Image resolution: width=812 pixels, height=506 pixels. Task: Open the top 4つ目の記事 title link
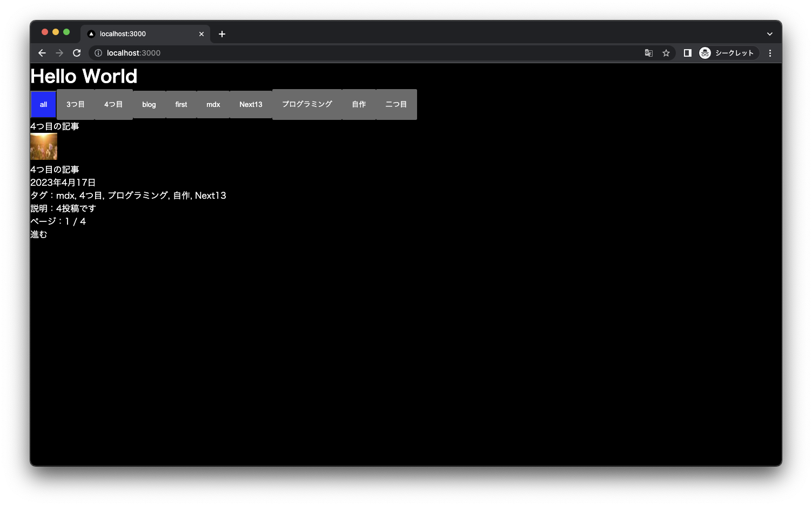[x=55, y=126]
